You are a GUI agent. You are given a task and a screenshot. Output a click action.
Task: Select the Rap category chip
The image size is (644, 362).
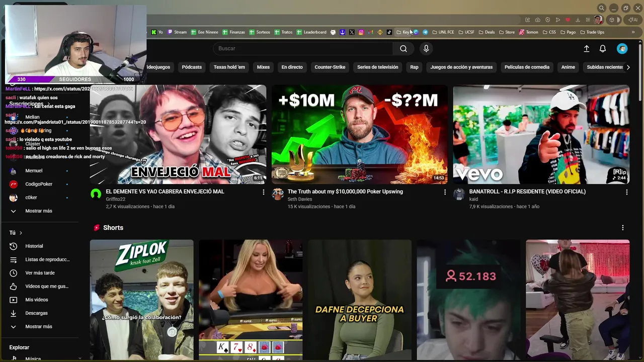click(x=414, y=67)
